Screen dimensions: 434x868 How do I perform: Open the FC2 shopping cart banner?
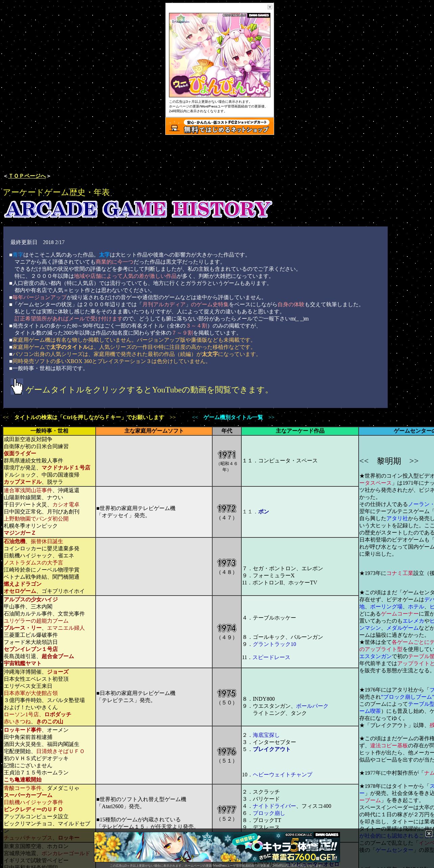pyautogui.click(x=220, y=126)
